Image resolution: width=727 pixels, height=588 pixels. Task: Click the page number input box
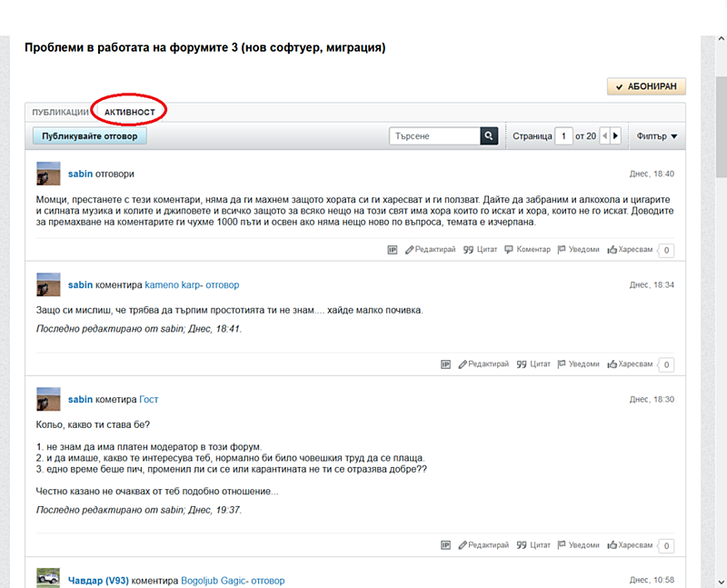pos(563,136)
